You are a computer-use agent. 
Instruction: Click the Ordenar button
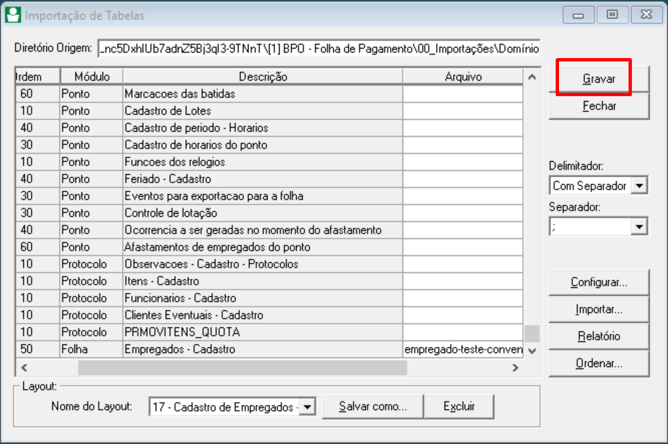coord(598,364)
